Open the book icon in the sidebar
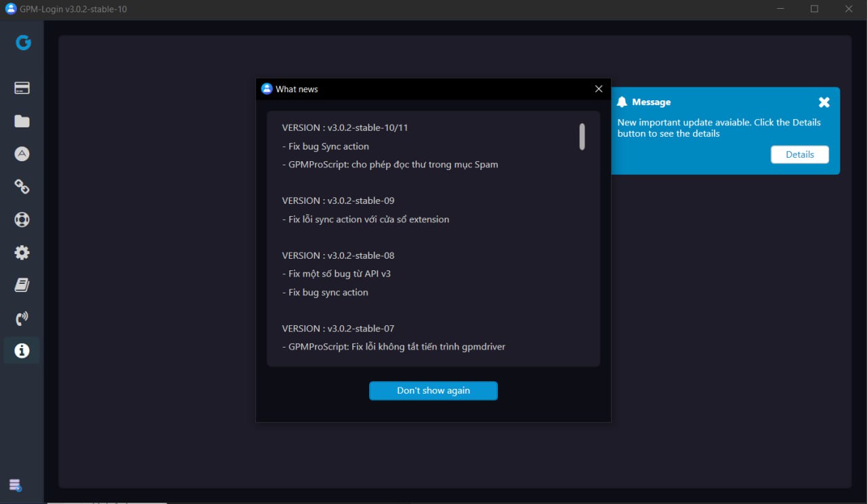The image size is (867, 504). tap(22, 285)
